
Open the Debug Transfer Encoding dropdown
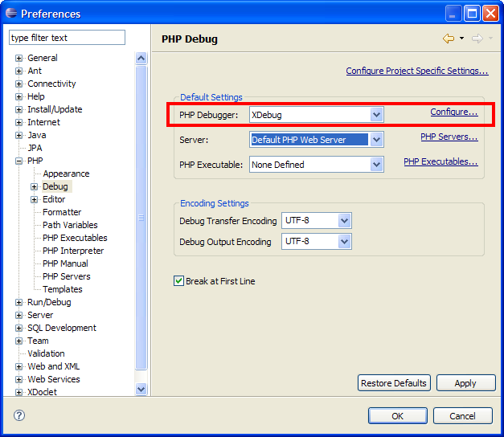click(344, 220)
